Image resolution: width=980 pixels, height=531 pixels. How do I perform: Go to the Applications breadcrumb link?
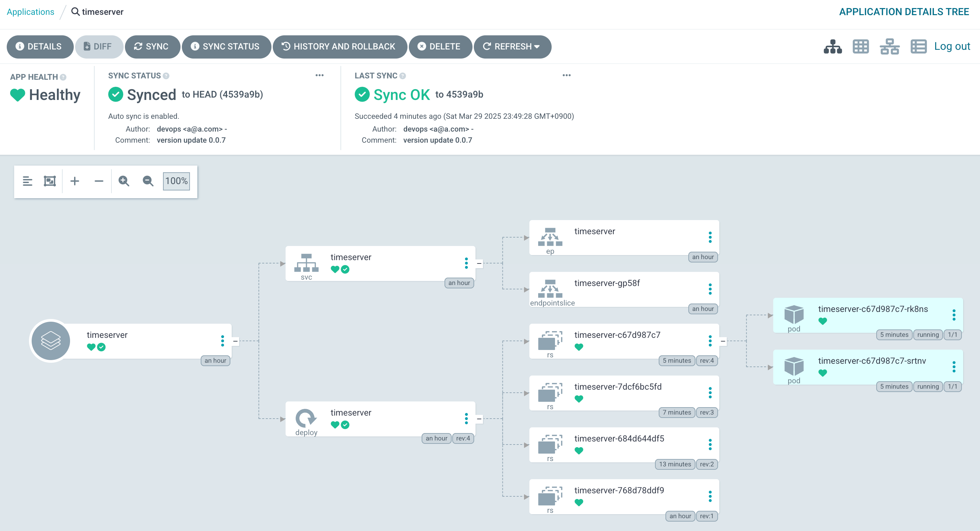click(x=30, y=12)
